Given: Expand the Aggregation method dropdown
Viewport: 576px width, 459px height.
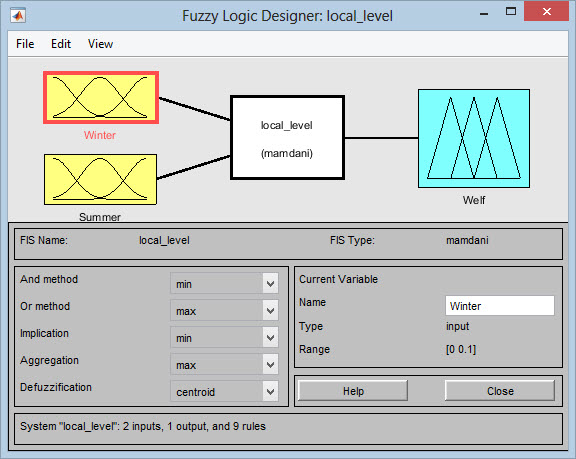Looking at the screenshot, I should (224, 364).
